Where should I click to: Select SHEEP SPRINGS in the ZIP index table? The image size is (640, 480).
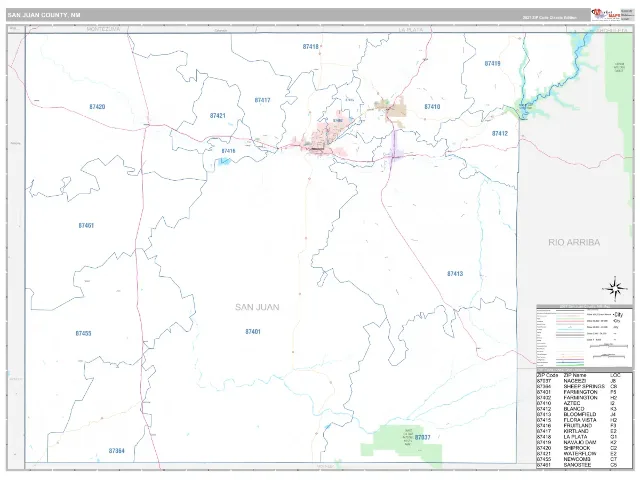584,387
